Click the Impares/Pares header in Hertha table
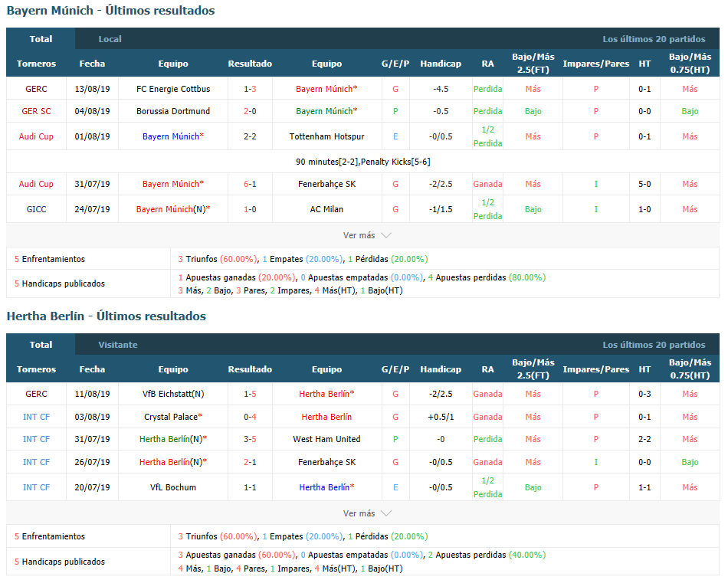 tap(595, 369)
